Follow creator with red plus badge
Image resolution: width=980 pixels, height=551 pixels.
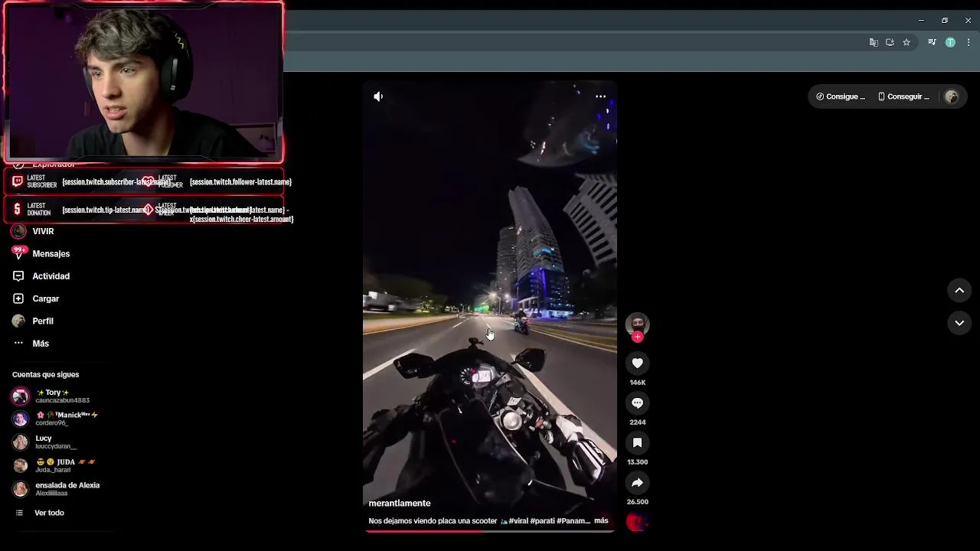pos(637,337)
